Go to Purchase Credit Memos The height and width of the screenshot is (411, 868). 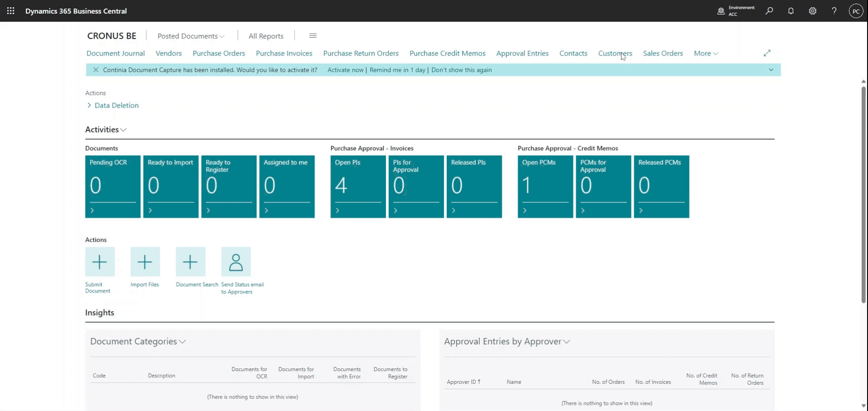pyautogui.click(x=448, y=53)
